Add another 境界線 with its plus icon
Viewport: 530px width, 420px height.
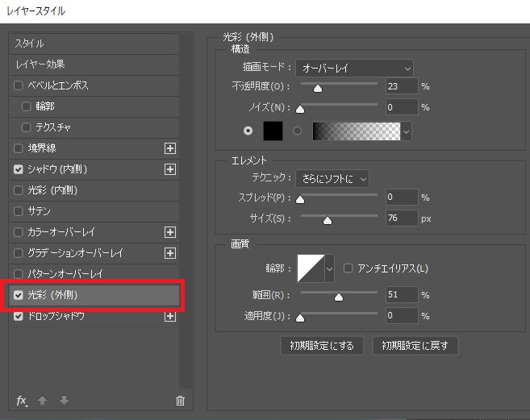(x=170, y=148)
